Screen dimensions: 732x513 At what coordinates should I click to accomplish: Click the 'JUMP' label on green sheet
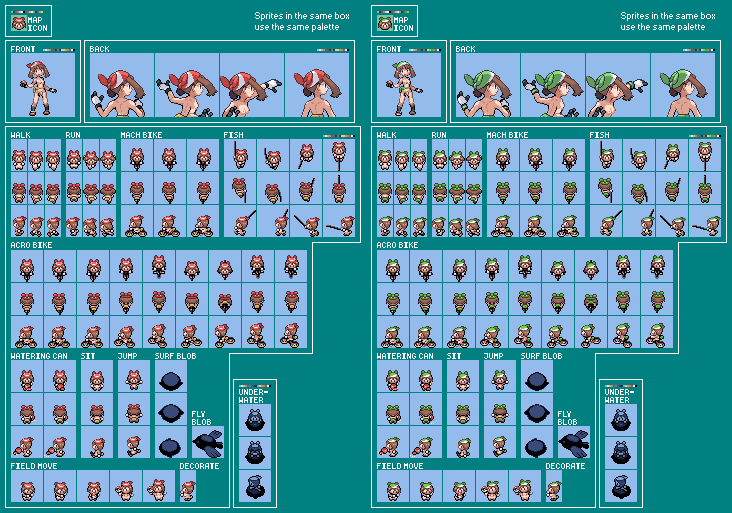[494, 356]
